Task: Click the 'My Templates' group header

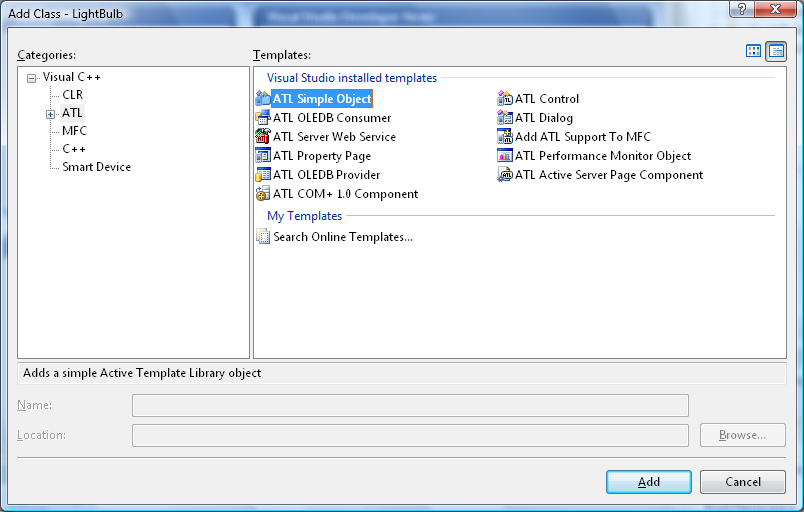Action: pos(305,216)
